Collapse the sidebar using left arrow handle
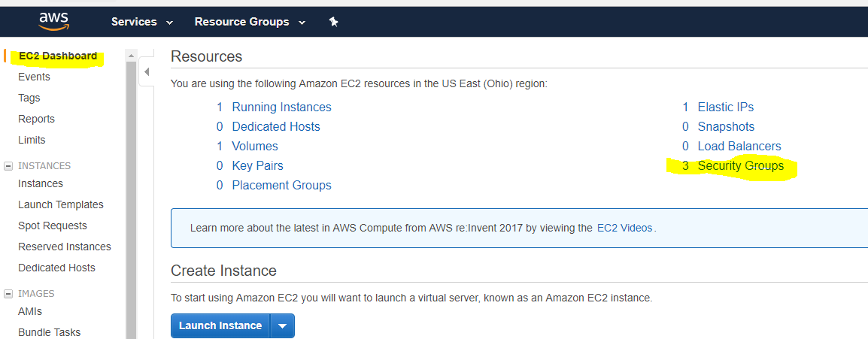This screenshot has height=339, width=868. 146,71
